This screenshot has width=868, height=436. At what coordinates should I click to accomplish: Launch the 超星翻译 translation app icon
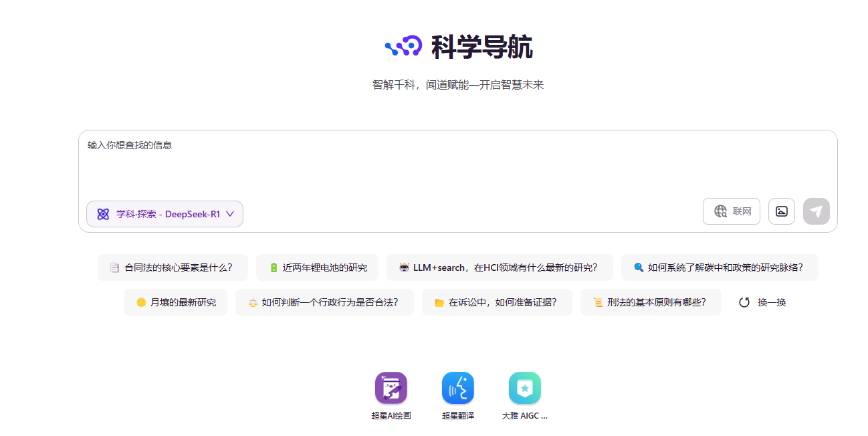457,389
